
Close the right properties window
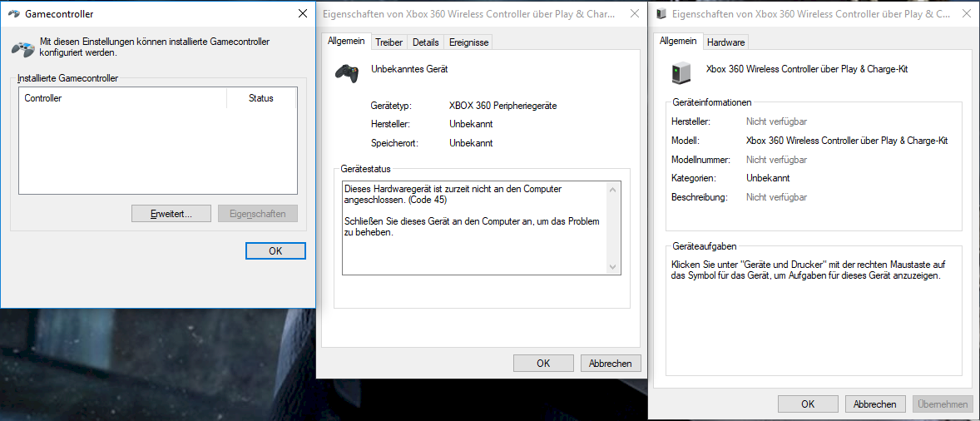coord(967,14)
